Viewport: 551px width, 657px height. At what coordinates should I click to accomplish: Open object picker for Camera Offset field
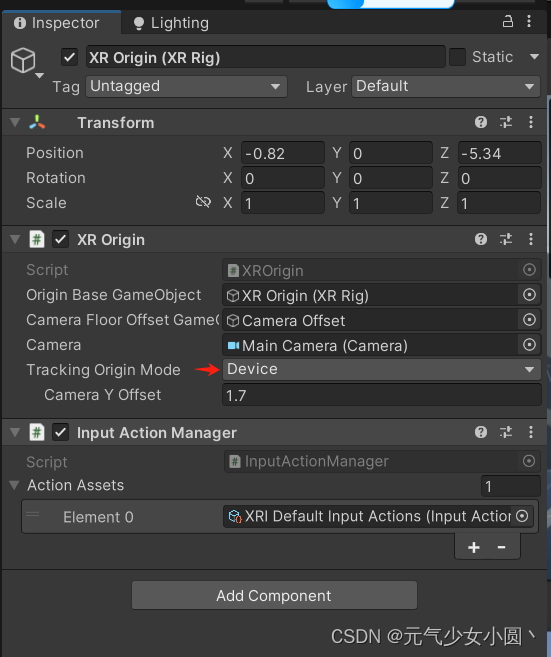(x=529, y=320)
